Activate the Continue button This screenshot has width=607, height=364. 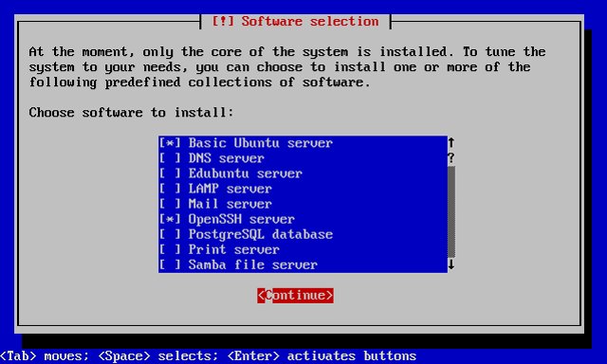point(295,296)
